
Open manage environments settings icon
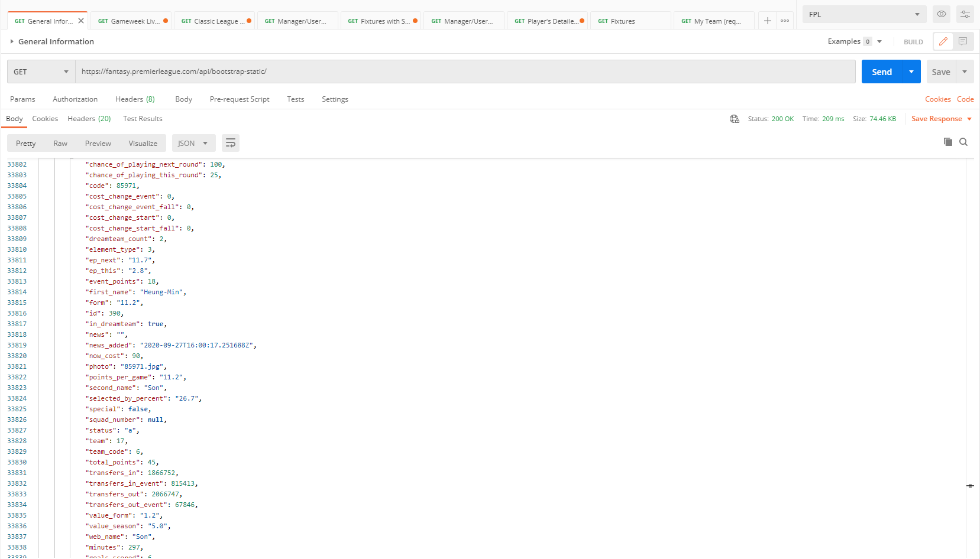pyautogui.click(x=965, y=14)
